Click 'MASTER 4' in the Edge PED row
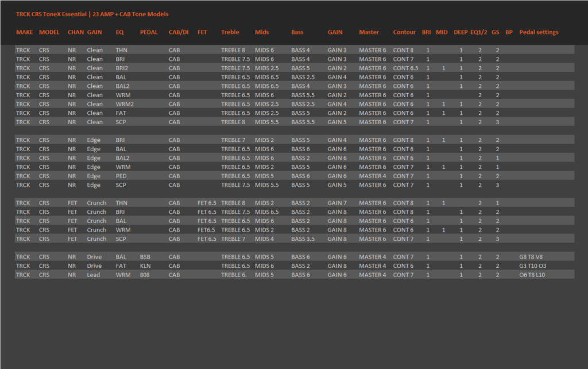The width and height of the screenshot is (588, 369). point(372,176)
